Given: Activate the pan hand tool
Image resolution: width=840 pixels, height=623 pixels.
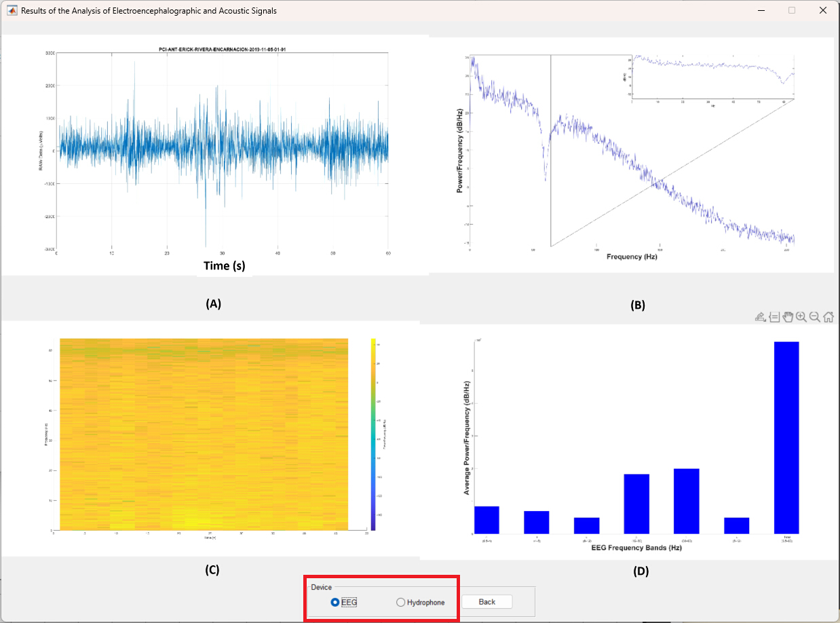Looking at the screenshot, I should coord(788,317).
